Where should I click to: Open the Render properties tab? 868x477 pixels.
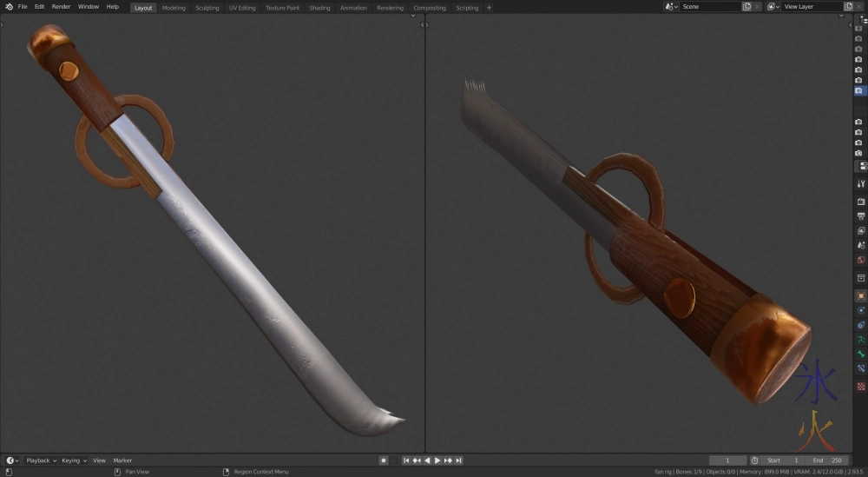point(861,202)
